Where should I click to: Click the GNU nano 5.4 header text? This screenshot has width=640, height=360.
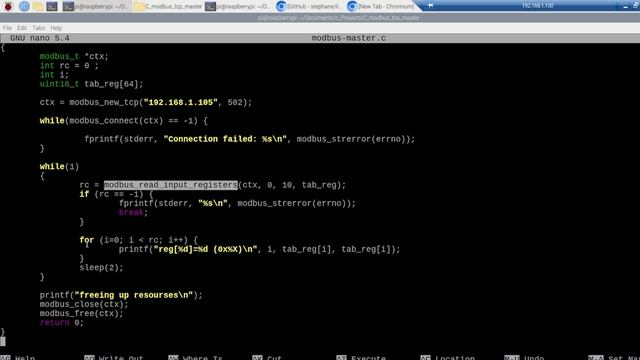(x=40, y=38)
